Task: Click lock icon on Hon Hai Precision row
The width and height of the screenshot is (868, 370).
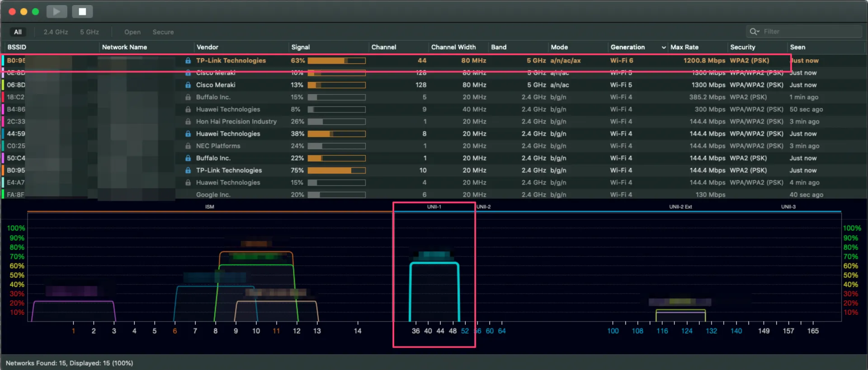Action: point(188,122)
